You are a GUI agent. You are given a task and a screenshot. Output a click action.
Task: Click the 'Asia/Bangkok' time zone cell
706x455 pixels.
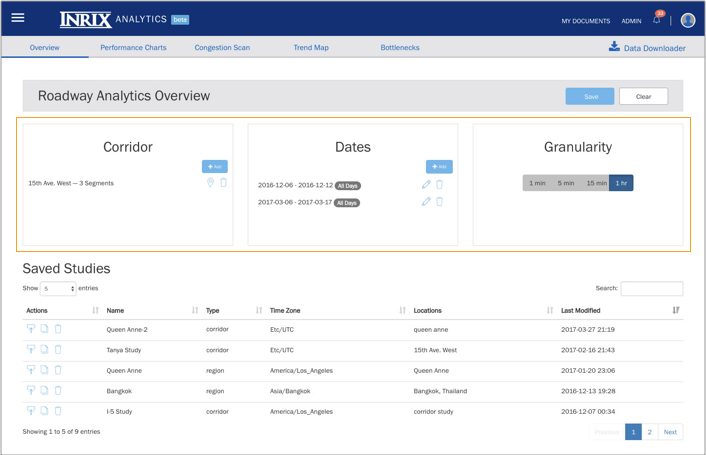click(290, 391)
